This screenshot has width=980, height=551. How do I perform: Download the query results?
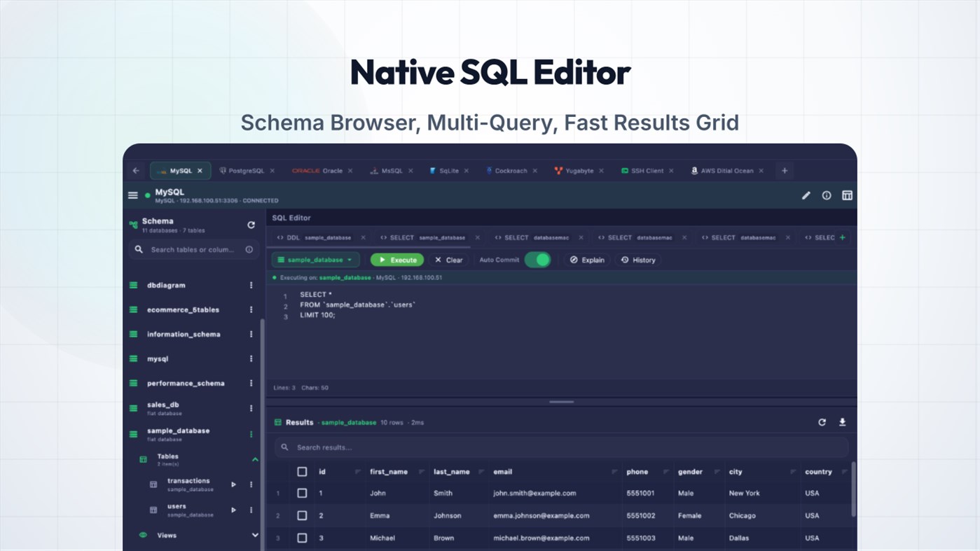pyautogui.click(x=843, y=422)
